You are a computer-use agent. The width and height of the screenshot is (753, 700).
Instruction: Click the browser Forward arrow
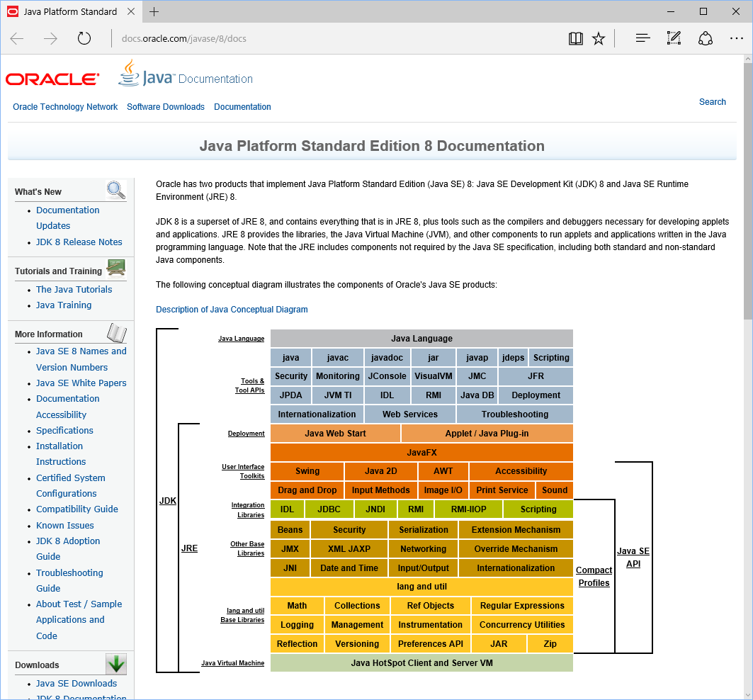[x=50, y=38]
